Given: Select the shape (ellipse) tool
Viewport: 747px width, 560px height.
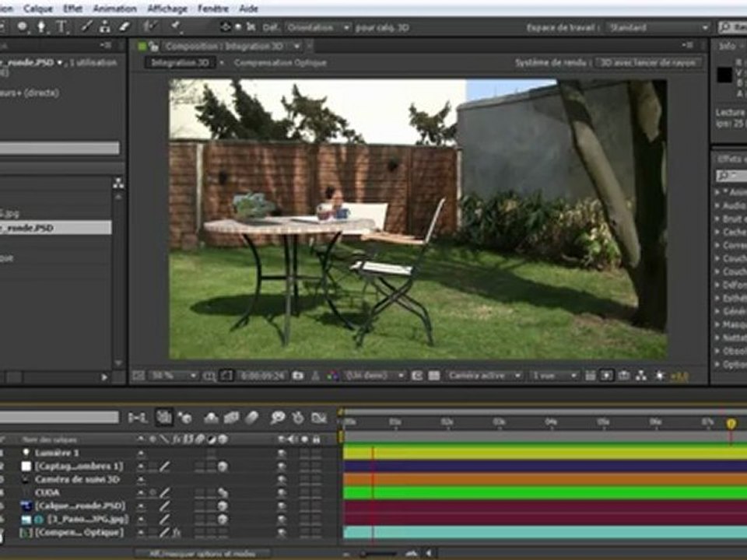Looking at the screenshot, I should (22, 27).
